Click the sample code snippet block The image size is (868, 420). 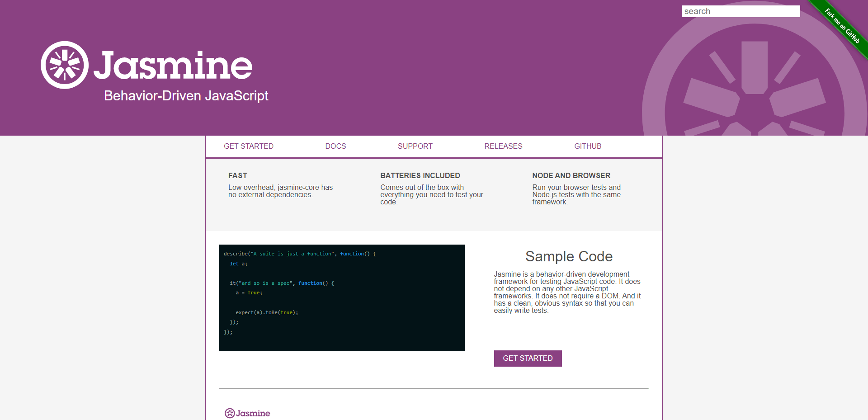click(342, 298)
